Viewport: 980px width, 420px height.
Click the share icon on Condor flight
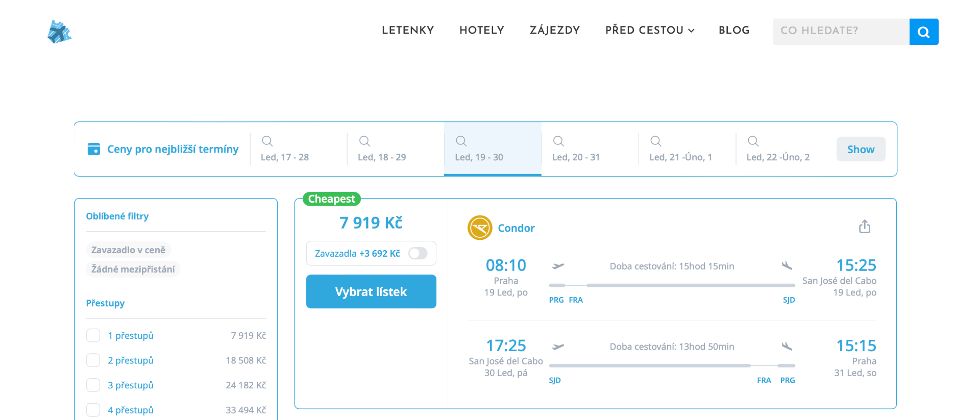(x=864, y=227)
